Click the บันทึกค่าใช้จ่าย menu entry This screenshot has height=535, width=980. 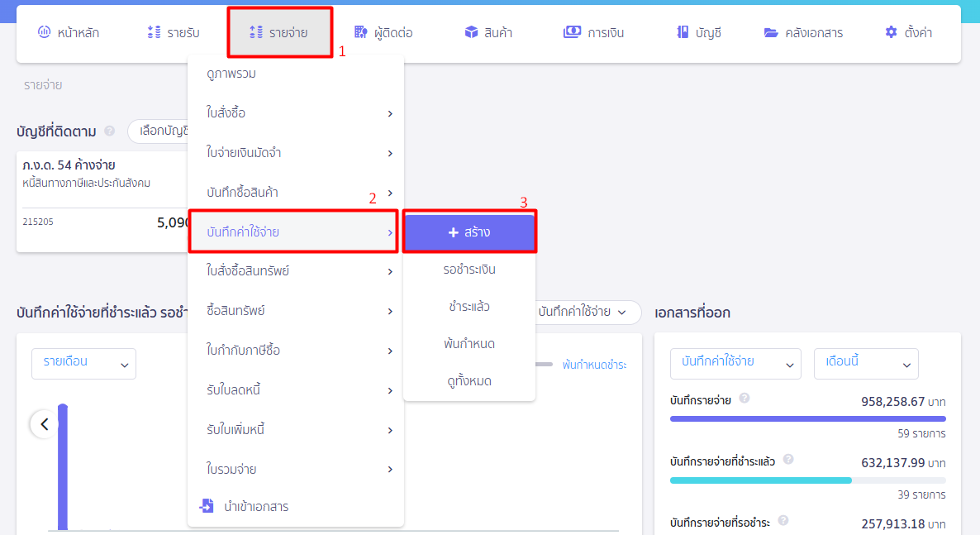293,232
